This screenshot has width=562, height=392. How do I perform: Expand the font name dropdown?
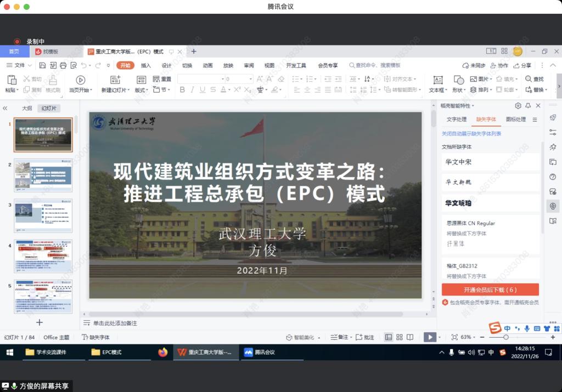(222, 79)
